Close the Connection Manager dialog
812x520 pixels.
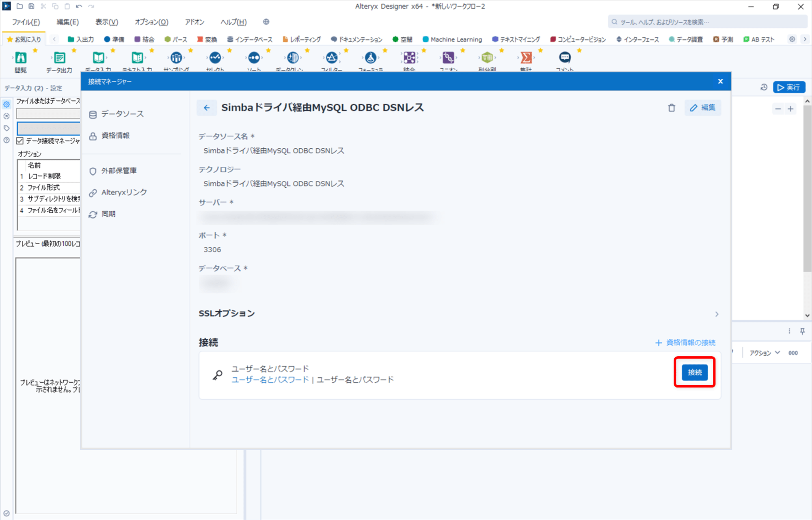click(x=720, y=81)
